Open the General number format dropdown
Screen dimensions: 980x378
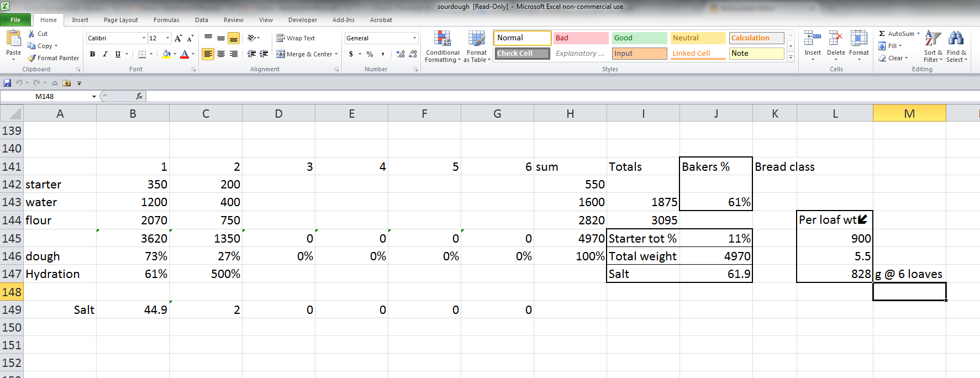point(414,38)
